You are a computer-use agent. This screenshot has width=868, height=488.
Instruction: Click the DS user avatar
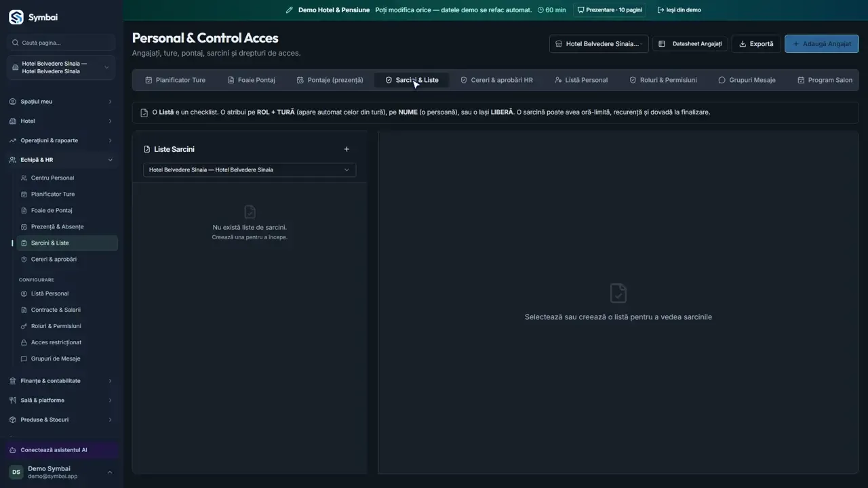tap(16, 472)
